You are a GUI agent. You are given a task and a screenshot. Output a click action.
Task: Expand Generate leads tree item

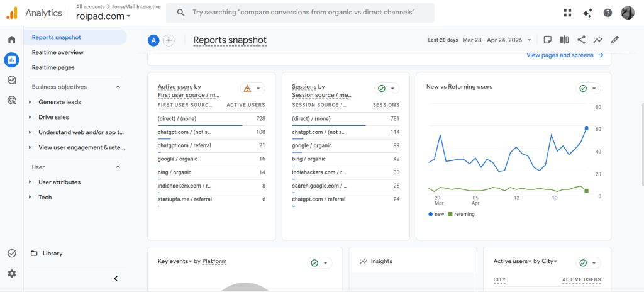(x=30, y=102)
